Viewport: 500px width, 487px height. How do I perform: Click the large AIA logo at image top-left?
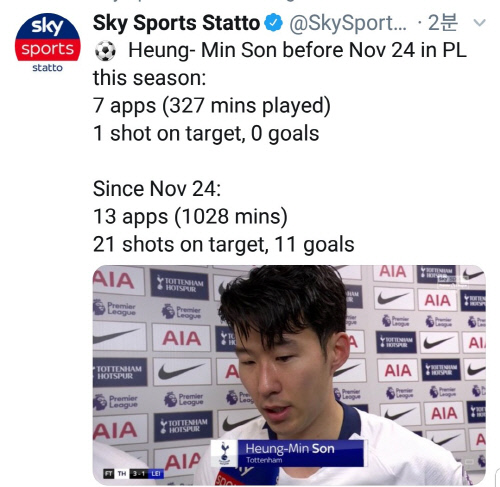[114, 280]
